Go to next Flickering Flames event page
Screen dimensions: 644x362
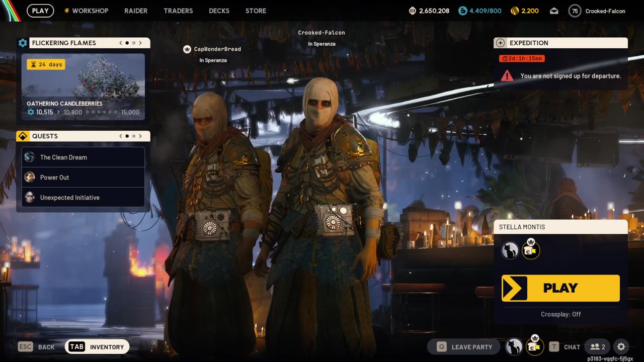tap(140, 43)
